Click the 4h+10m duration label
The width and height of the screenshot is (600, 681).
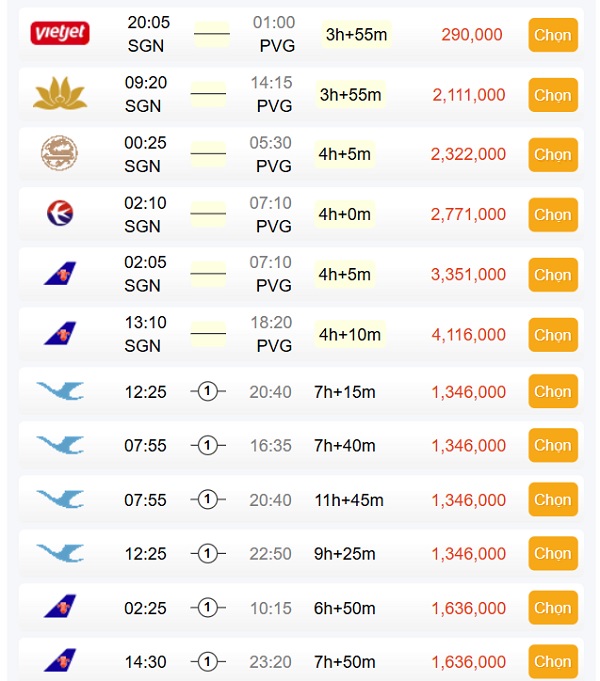[349, 334]
